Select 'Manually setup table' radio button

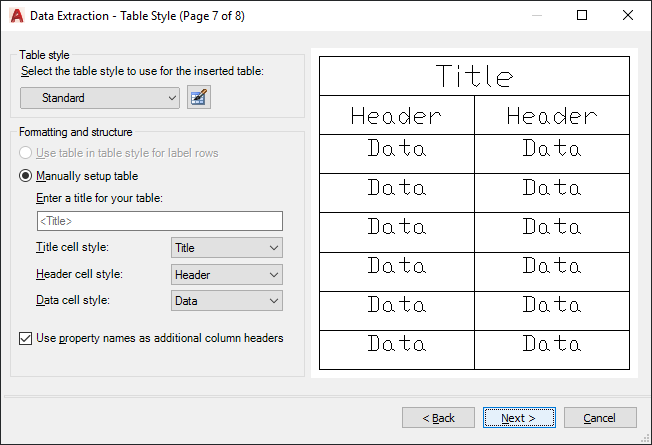pyautogui.click(x=27, y=176)
